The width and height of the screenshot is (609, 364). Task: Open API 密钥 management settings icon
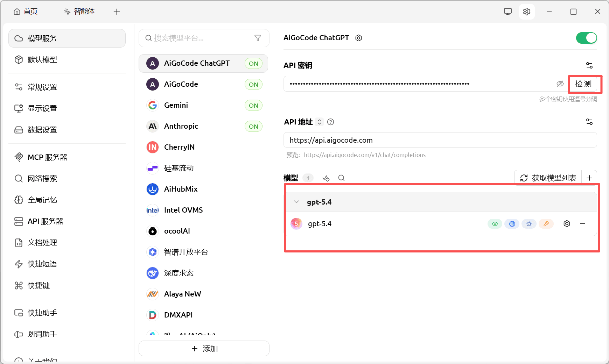589,65
